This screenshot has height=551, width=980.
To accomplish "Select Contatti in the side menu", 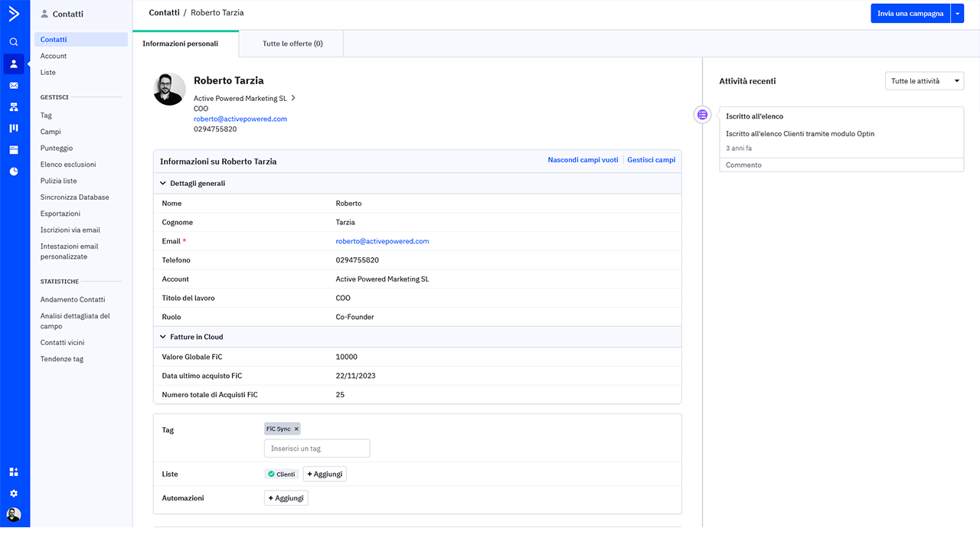I will coord(80,40).
